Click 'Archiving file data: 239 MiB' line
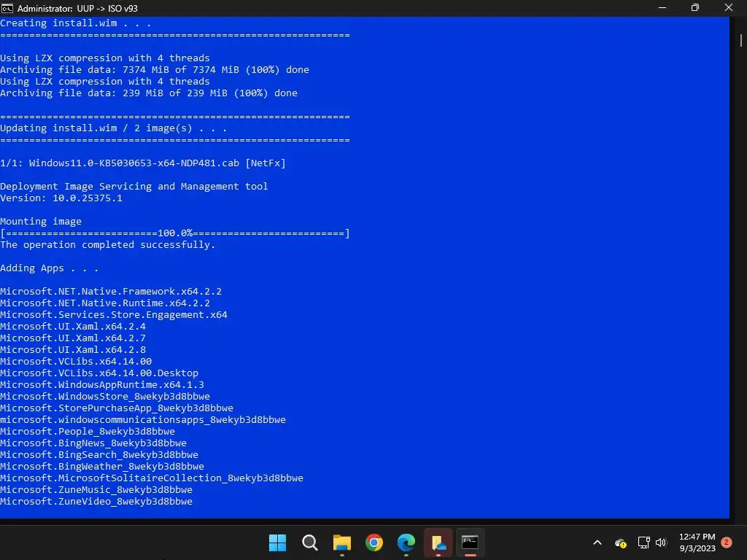 coord(149,93)
